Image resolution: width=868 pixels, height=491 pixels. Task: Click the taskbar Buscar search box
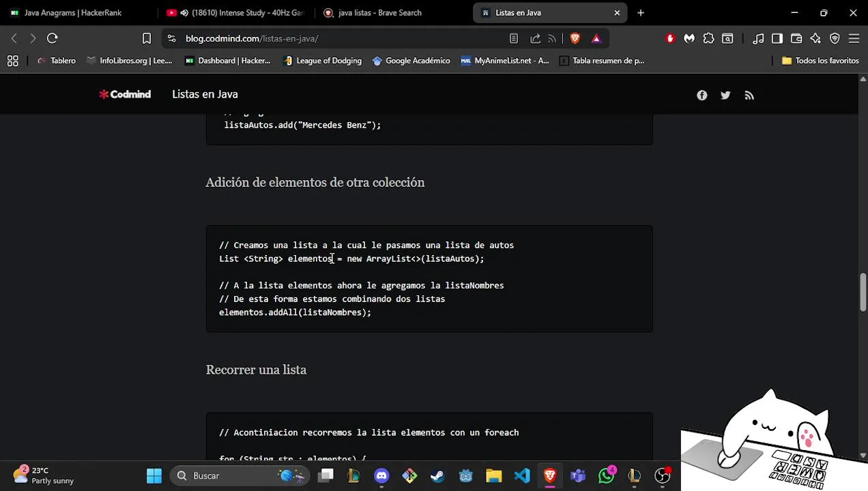click(239, 475)
